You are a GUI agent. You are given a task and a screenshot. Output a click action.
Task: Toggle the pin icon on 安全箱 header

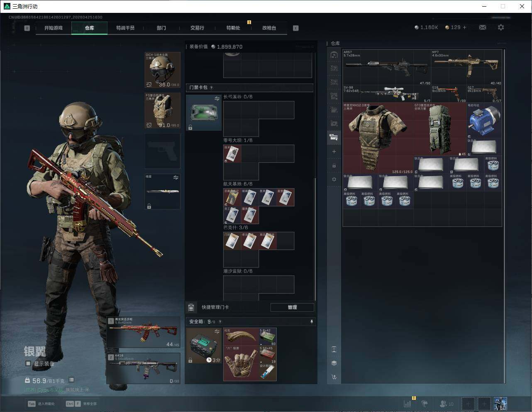tap(312, 321)
